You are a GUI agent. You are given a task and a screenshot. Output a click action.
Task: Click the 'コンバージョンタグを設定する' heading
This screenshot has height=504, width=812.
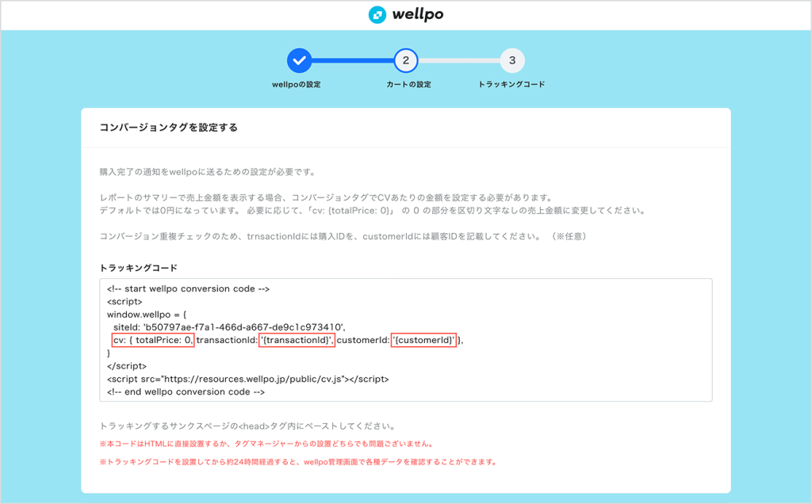click(x=168, y=128)
